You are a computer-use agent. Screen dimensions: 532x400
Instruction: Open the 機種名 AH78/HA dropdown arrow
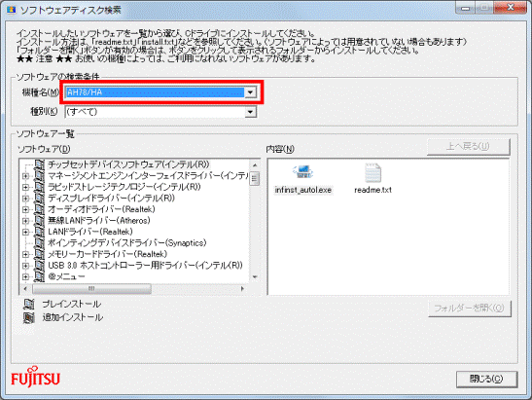coord(250,92)
